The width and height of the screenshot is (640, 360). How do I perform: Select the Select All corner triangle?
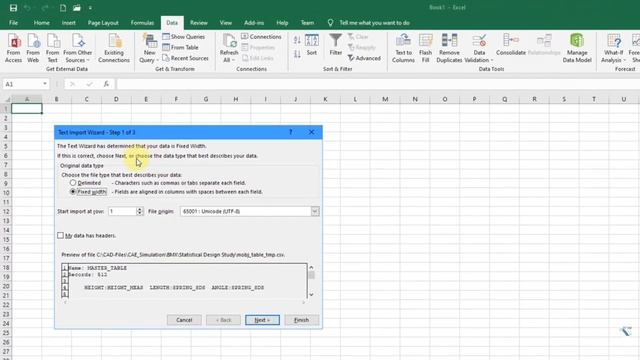coord(6,99)
